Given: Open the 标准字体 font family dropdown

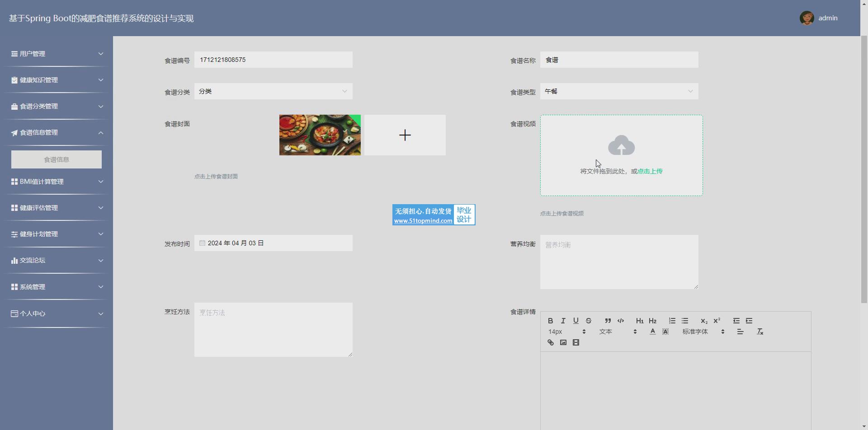Looking at the screenshot, I should pos(703,332).
